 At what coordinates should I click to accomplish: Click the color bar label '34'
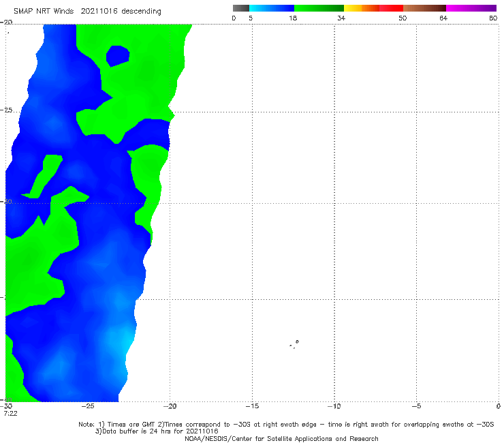click(341, 18)
